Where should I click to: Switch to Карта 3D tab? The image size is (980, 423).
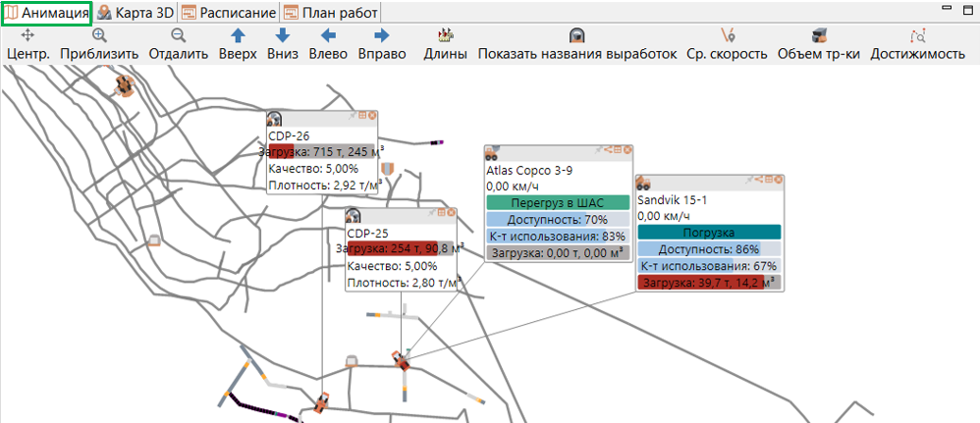(x=135, y=12)
